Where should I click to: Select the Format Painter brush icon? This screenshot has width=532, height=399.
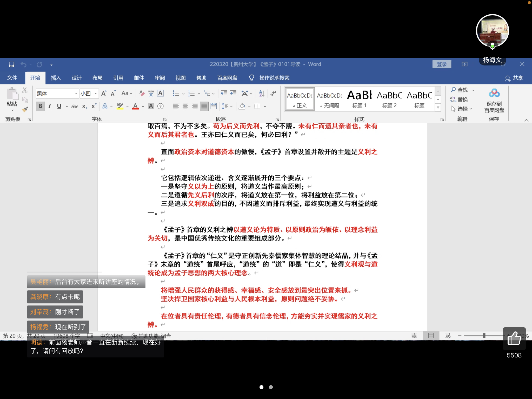(25, 109)
